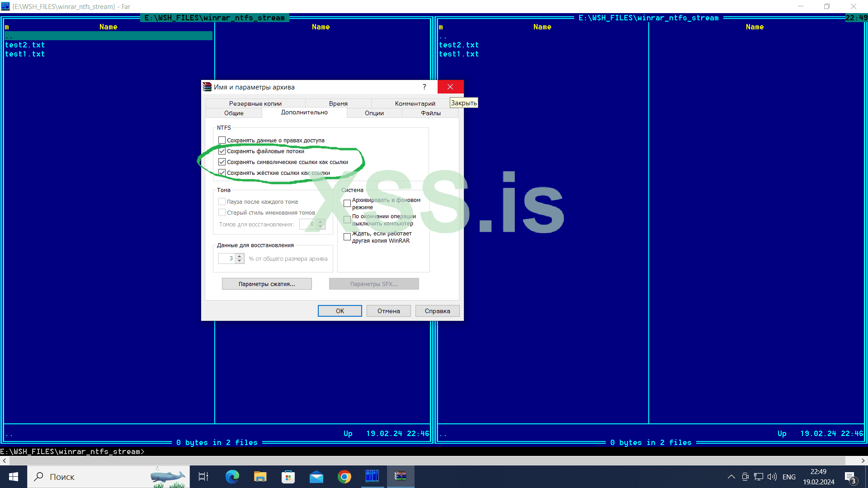Launch Microsoft Edge from the taskbar
The height and width of the screenshot is (488, 868).
click(x=232, y=476)
